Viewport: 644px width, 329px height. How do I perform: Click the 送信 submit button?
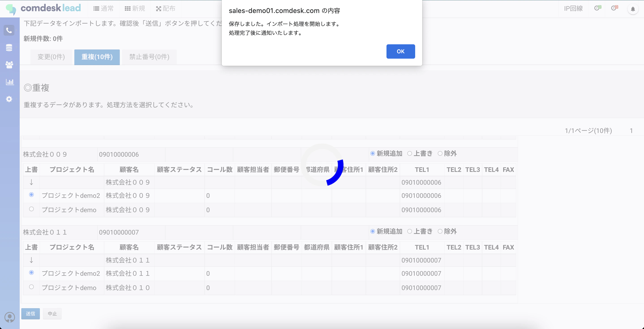30,314
